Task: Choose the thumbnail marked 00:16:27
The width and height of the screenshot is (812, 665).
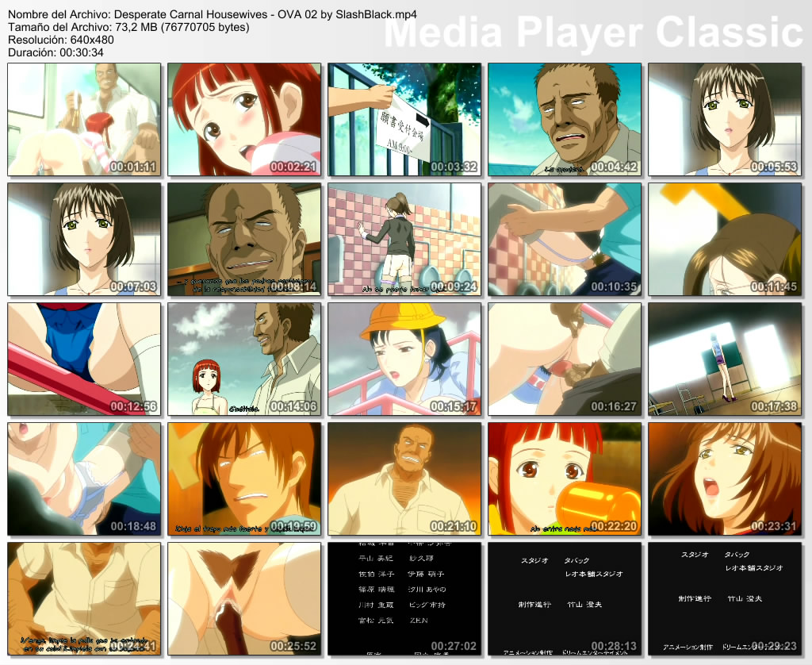Action: (x=565, y=359)
